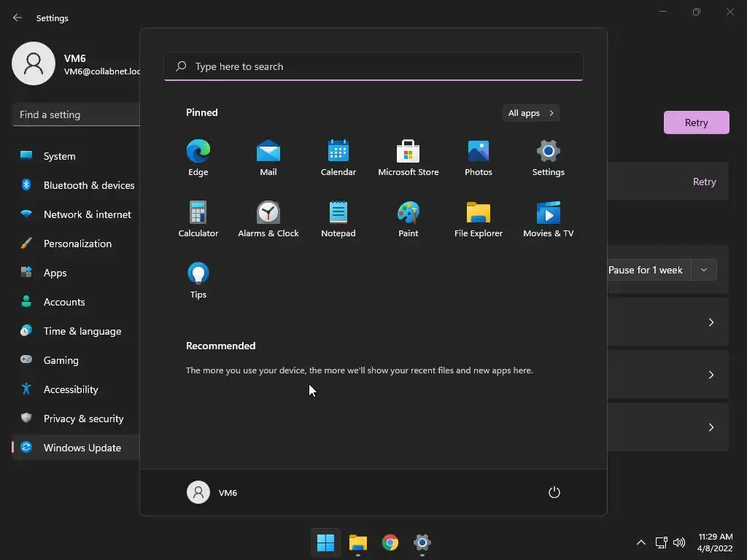Select Gaming in Settings sidebar

[76, 360]
